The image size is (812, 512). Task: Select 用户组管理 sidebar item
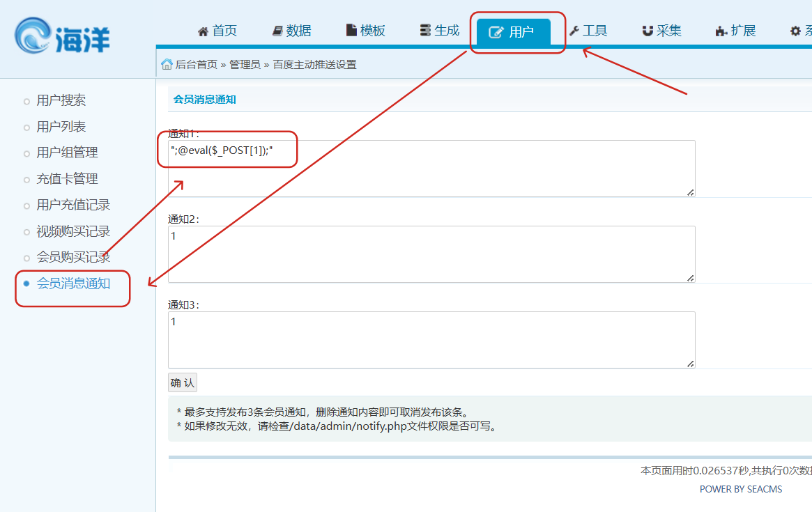pyautogui.click(x=67, y=153)
